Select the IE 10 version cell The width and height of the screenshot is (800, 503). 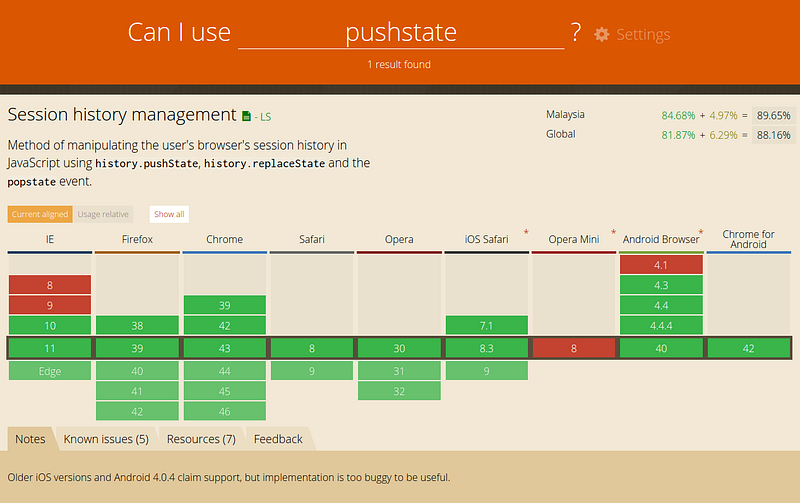click(50, 325)
